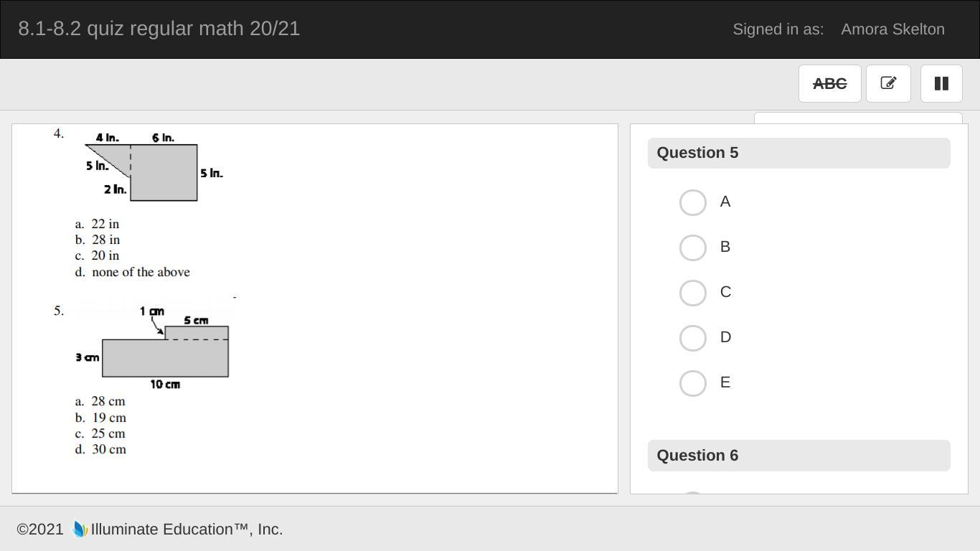Screen dimensions: 980x551
Task: Click the Amora Skelton user name
Action: click(x=892, y=29)
